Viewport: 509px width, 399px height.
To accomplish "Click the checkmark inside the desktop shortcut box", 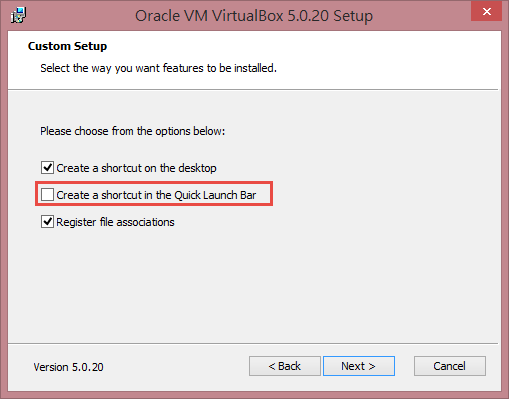I will 47,167.
